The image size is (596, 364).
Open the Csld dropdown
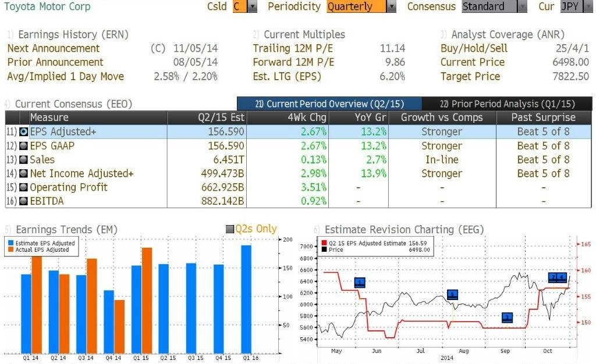(252, 6)
